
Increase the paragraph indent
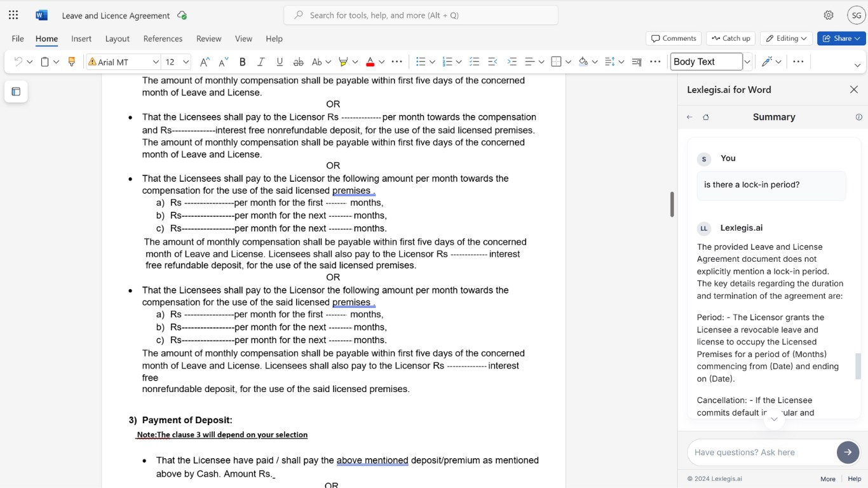pyautogui.click(x=512, y=62)
